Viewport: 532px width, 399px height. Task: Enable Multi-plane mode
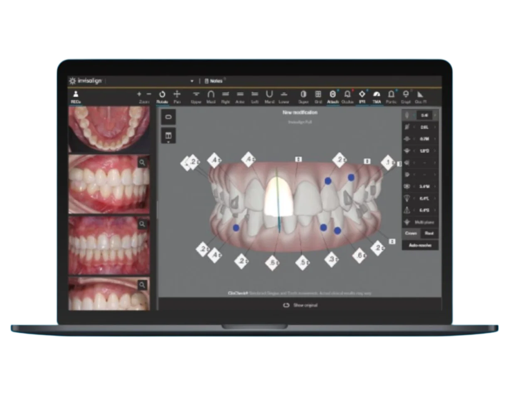(420, 222)
